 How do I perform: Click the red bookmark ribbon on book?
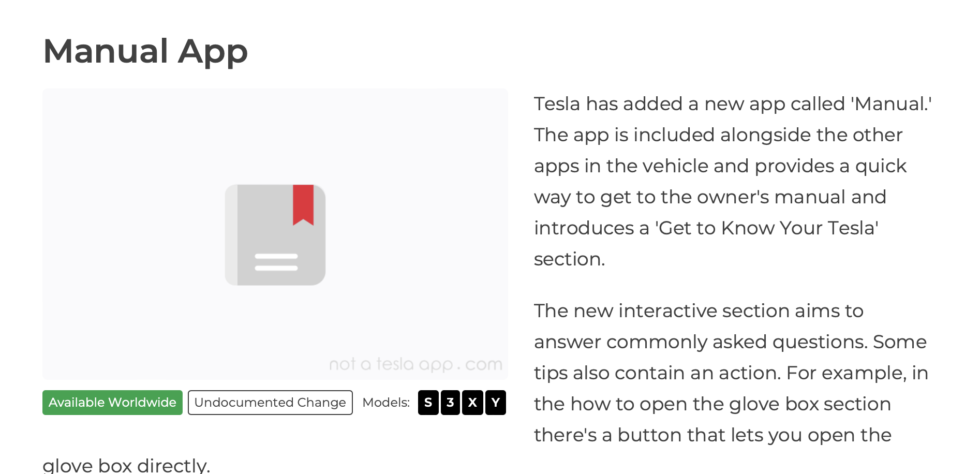click(x=303, y=205)
